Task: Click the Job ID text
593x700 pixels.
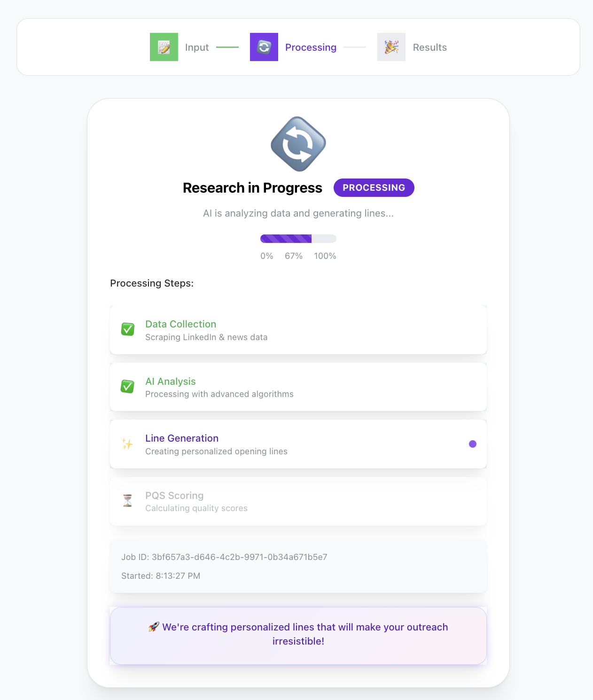Action: coord(224,557)
